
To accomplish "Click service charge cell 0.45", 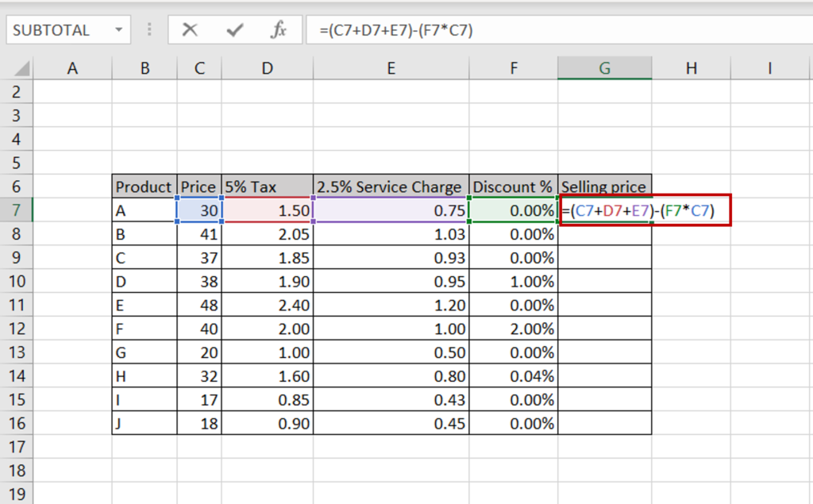I will (x=391, y=423).
